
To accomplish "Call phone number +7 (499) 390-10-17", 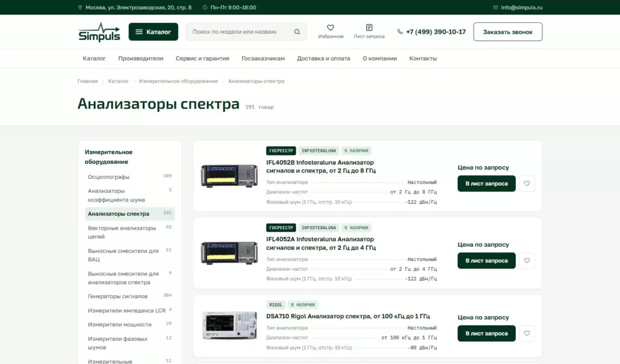I will [x=436, y=31].
